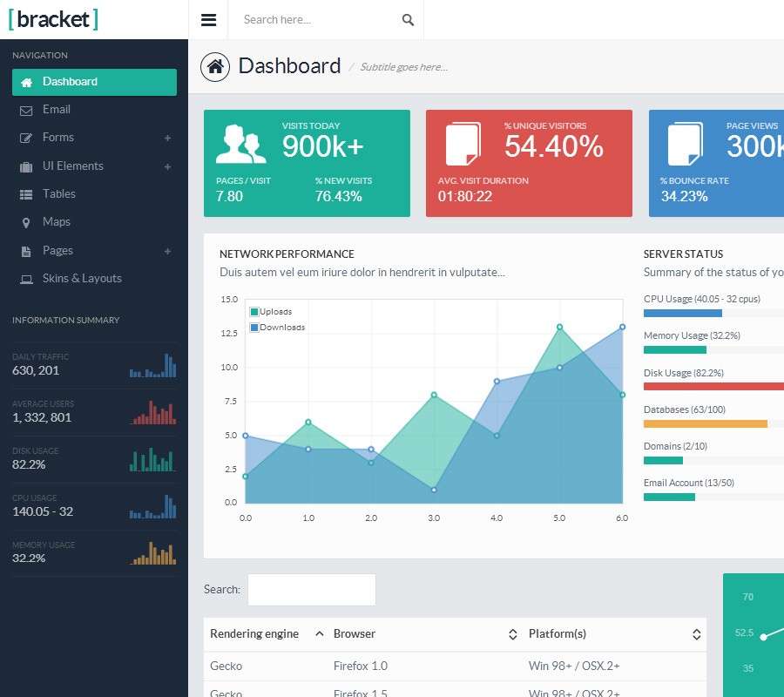Click the users icon in Visits Today card
Image resolution: width=784 pixels, height=697 pixels.
point(241,144)
